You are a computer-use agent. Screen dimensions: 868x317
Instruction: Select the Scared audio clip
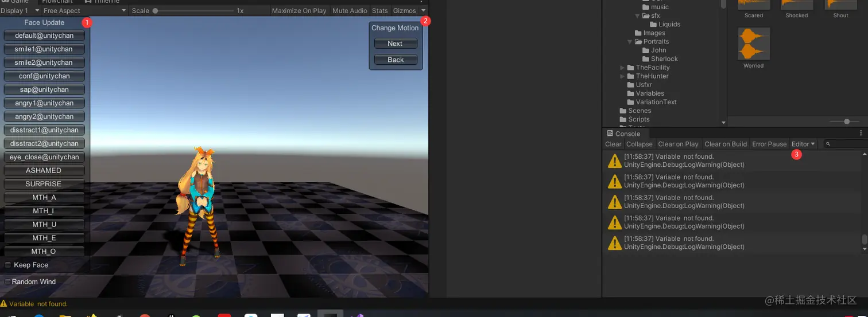click(753, 10)
